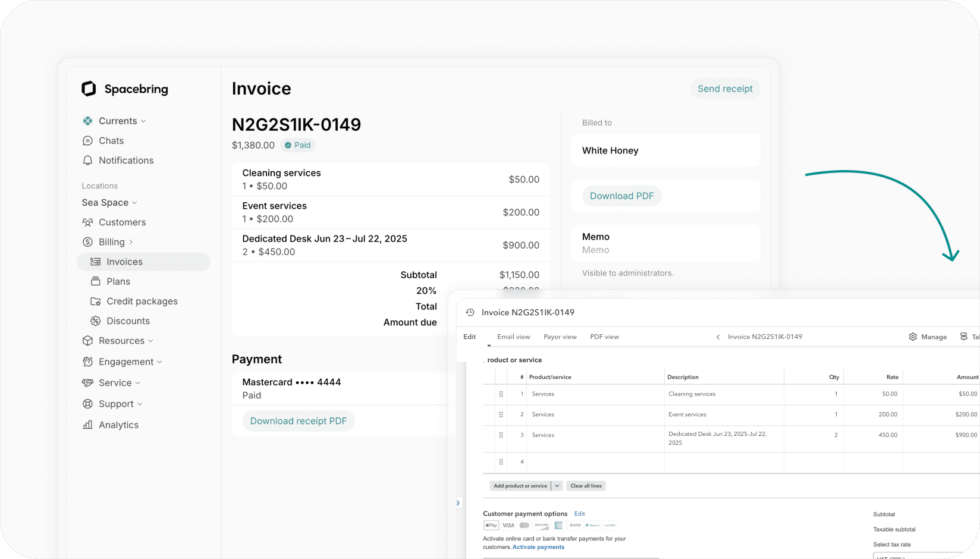Open the Activate payments link
980x559 pixels.
[538, 547]
